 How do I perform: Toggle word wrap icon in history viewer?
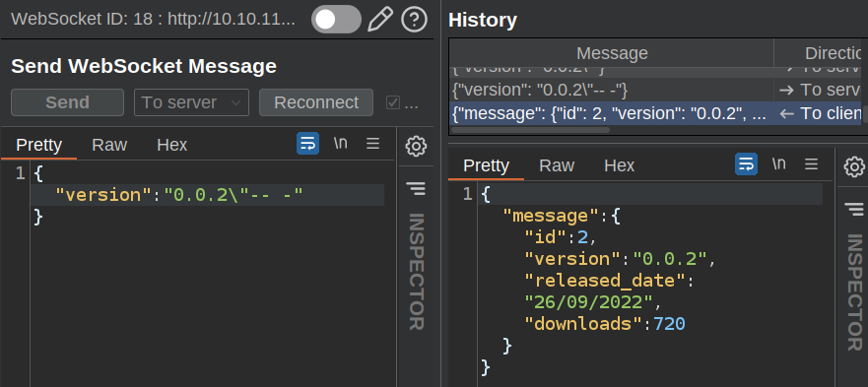746,164
